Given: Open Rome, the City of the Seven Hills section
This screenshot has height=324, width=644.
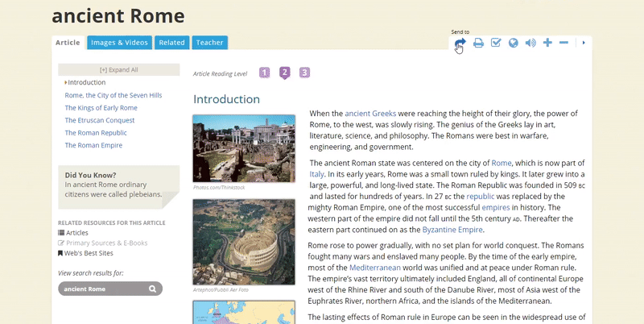Looking at the screenshot, I should [x=114, y=95].
